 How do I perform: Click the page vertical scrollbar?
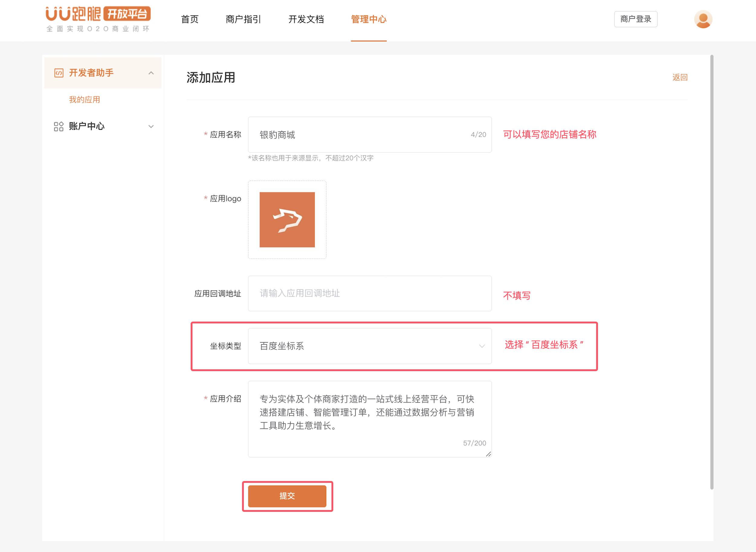(712, 272)
